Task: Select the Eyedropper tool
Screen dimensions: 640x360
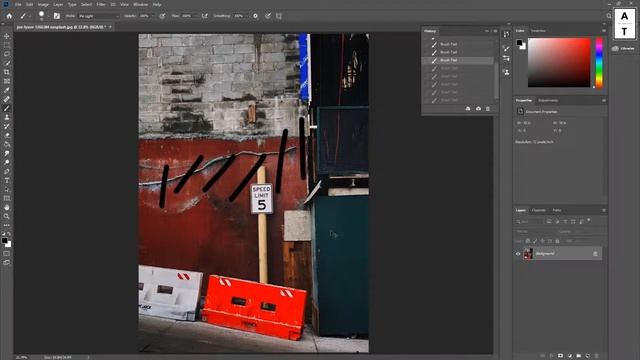Action: (x=7, y=90)
